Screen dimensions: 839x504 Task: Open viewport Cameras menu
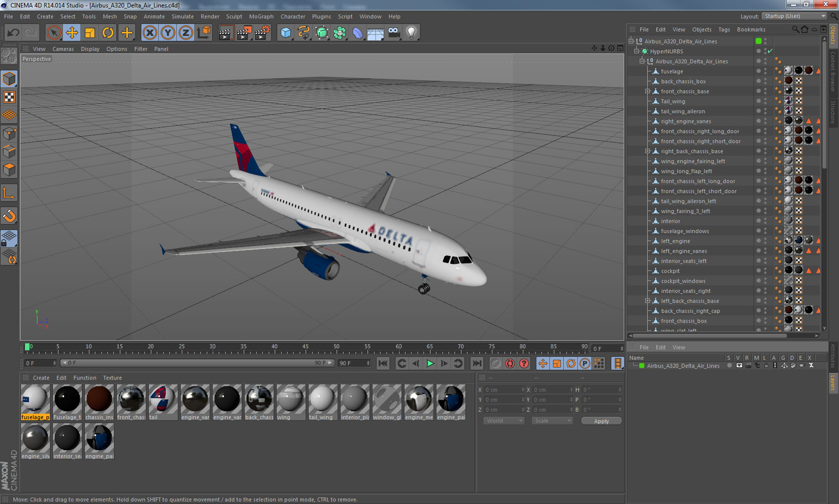click(63, 49)
